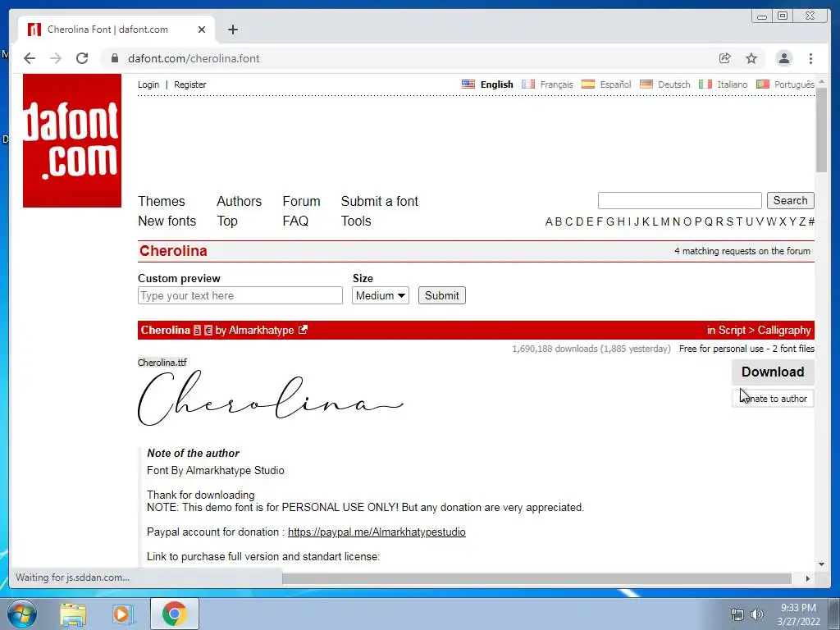Select the French flag icon

click(x=528, y=84)
